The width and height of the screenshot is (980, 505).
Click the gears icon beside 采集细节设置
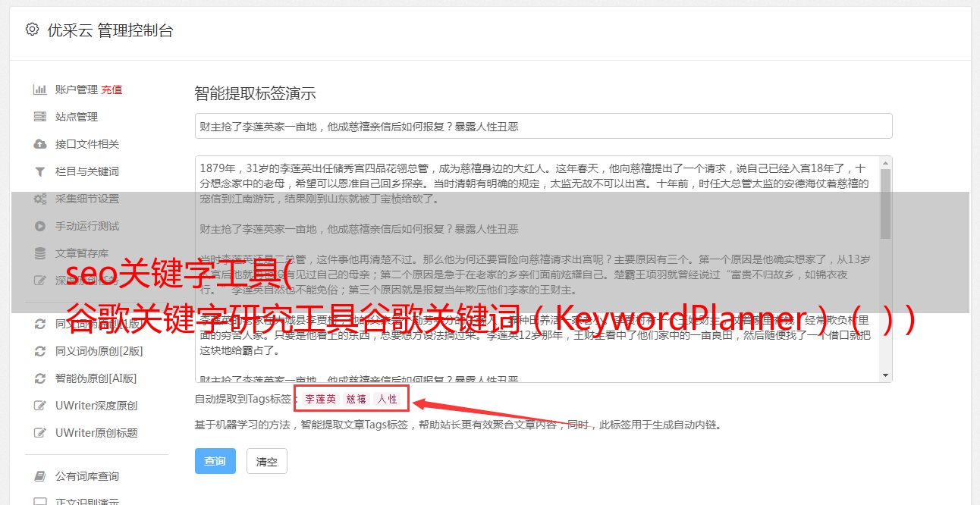[40, 199]
